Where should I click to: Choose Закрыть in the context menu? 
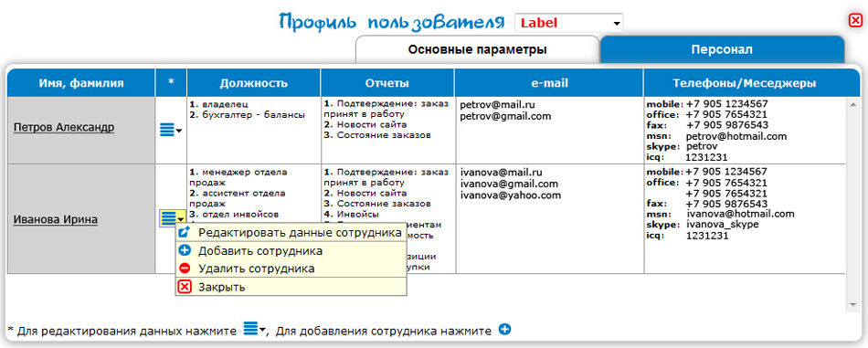(291, 287)
